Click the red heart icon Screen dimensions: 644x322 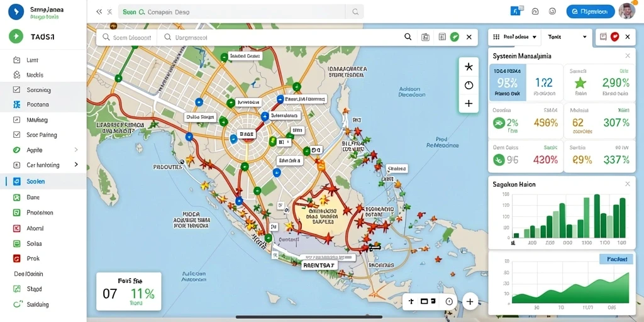click(615, 36)
